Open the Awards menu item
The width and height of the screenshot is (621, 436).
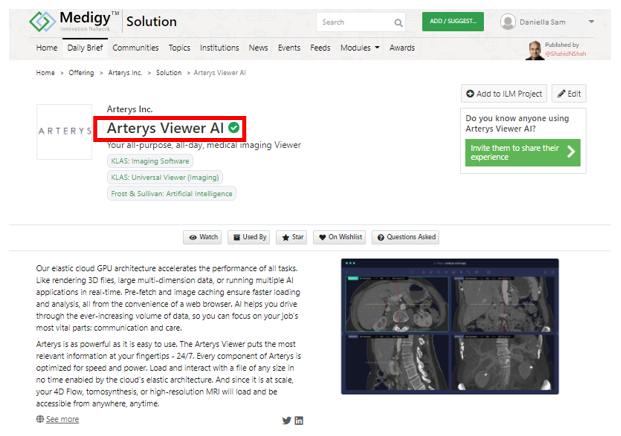(402, 48)
